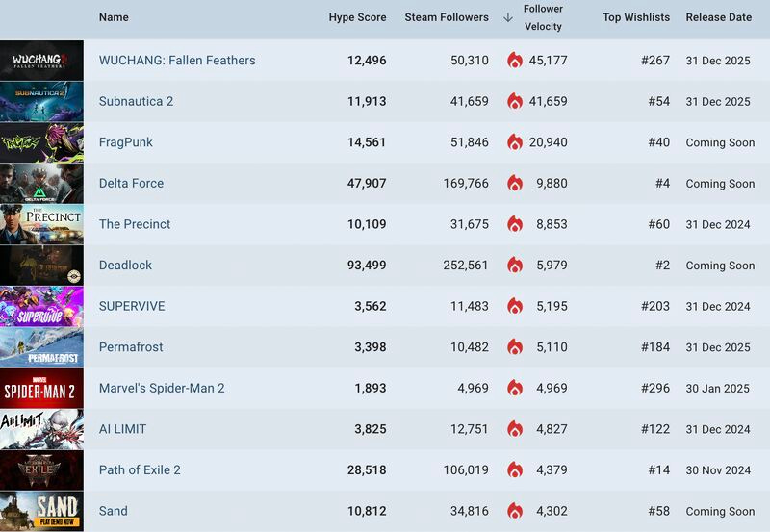Open the SUPERVIVE game link
Screen dimensions: 770x532
[x=132, y=306]
